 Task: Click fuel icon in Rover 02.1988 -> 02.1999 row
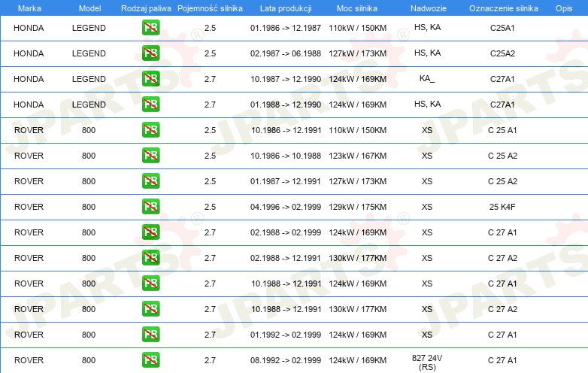pos(150,232)
